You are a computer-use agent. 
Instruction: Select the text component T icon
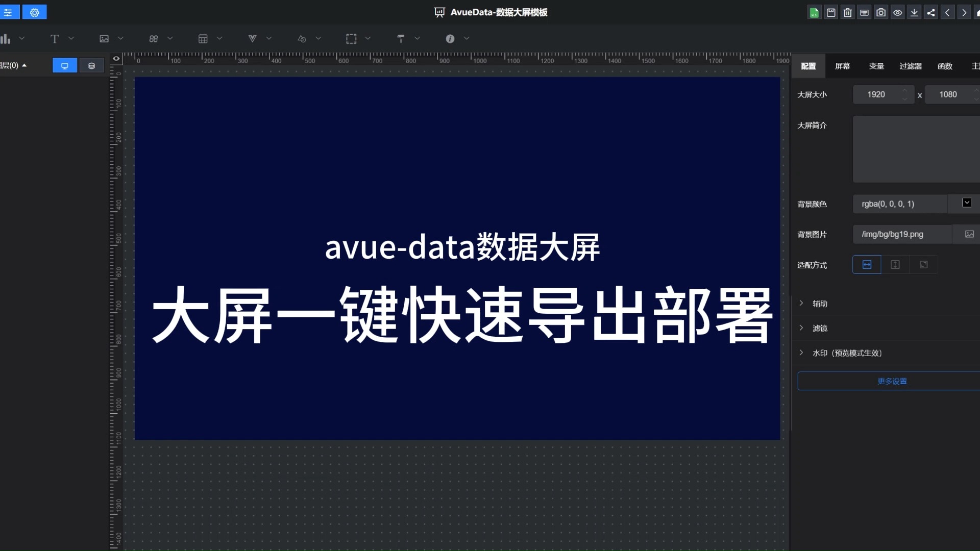(x=55, y=39)
